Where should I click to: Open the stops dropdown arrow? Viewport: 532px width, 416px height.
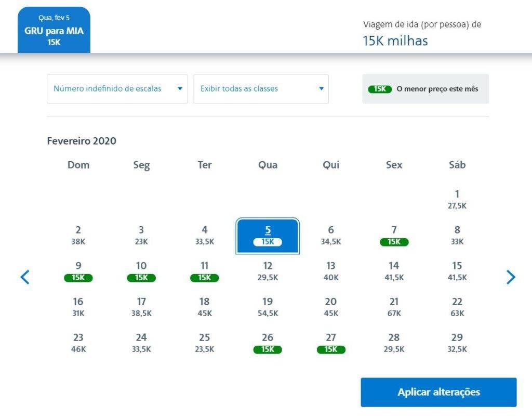tap(180, 88)
